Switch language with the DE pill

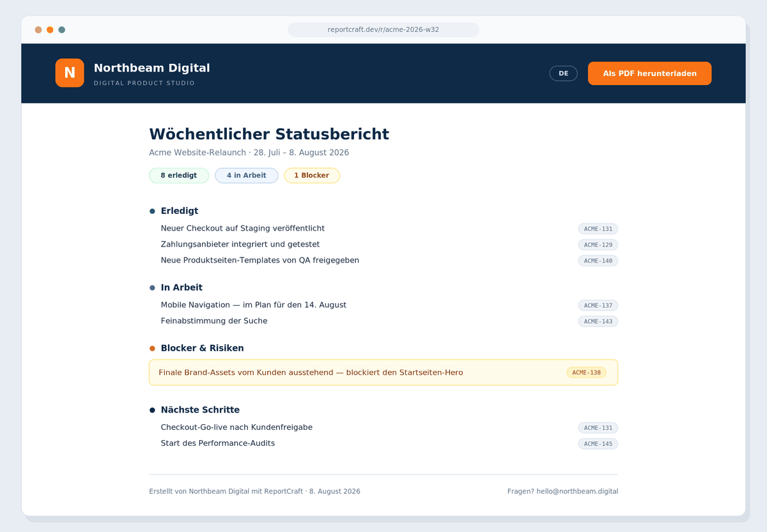pyautogui.click(x=563, y=73)
